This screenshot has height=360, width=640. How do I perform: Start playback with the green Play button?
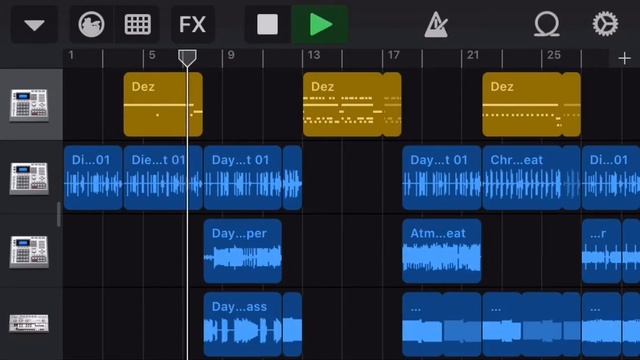320,24
